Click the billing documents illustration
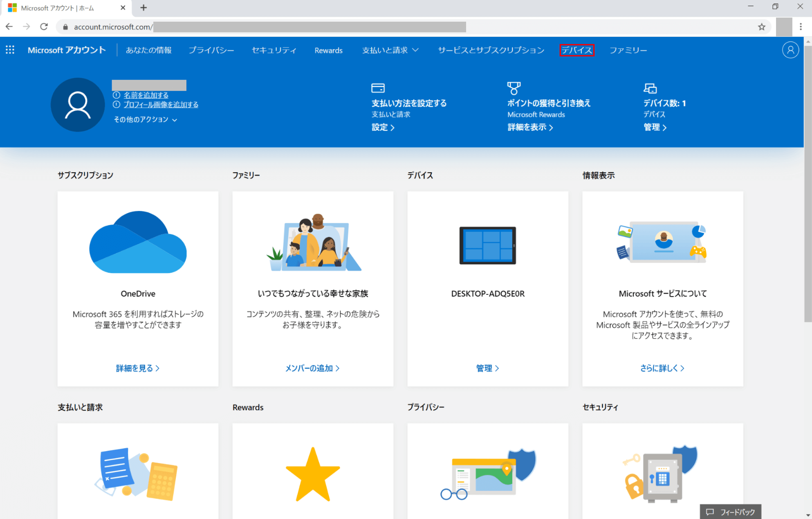The width and height of the screenshot is (812, 519). pos(136,474)
